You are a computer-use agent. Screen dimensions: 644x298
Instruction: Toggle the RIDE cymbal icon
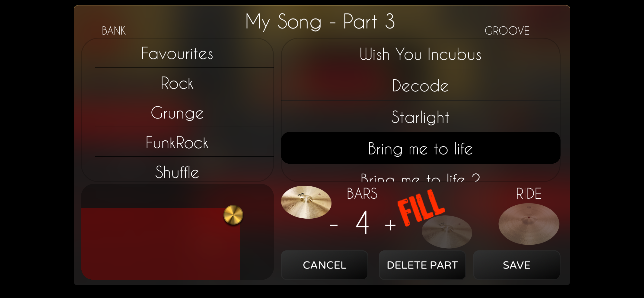click(529, 224)
